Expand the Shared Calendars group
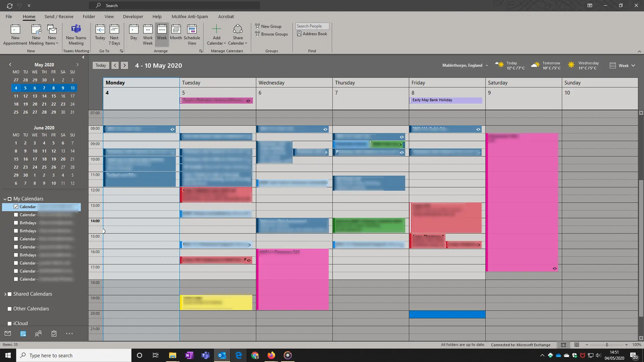The width and height of the screenshot is (644, 362). [5, 294]
